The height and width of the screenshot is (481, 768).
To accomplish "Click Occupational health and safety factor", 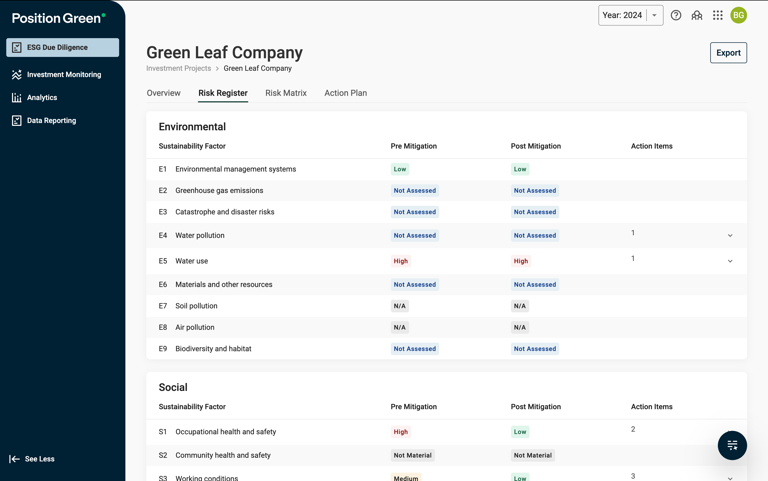I will (x=226, y=432).
